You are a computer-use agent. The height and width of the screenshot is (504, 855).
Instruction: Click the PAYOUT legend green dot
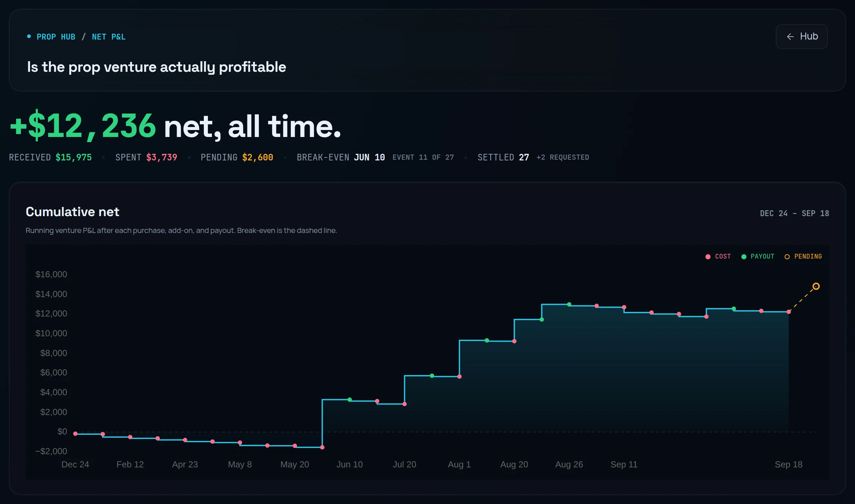click(744, 257)
